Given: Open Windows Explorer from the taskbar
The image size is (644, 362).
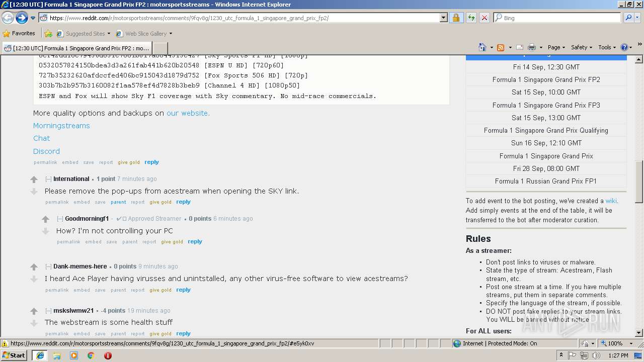Looking at the screenshot, I should [x=57, y=355].
